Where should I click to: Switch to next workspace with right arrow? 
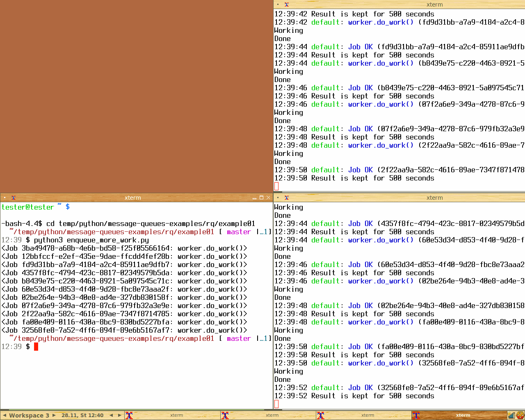54,415
